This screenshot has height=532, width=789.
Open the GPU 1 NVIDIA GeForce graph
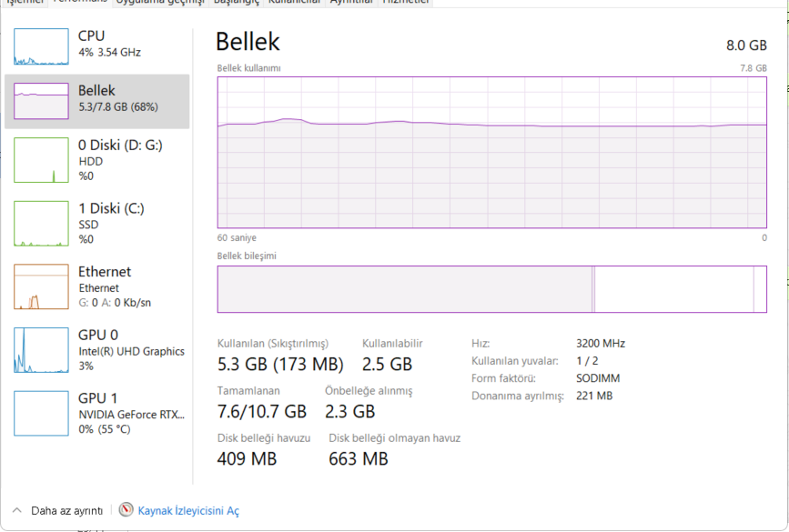click(41, 414)
